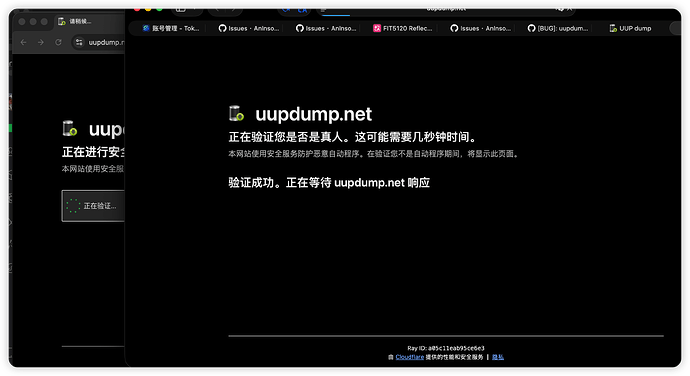Screen dimensions: 690x376
Task: Click the 正在进行安全 heading in background window
Action: [94, 152]
